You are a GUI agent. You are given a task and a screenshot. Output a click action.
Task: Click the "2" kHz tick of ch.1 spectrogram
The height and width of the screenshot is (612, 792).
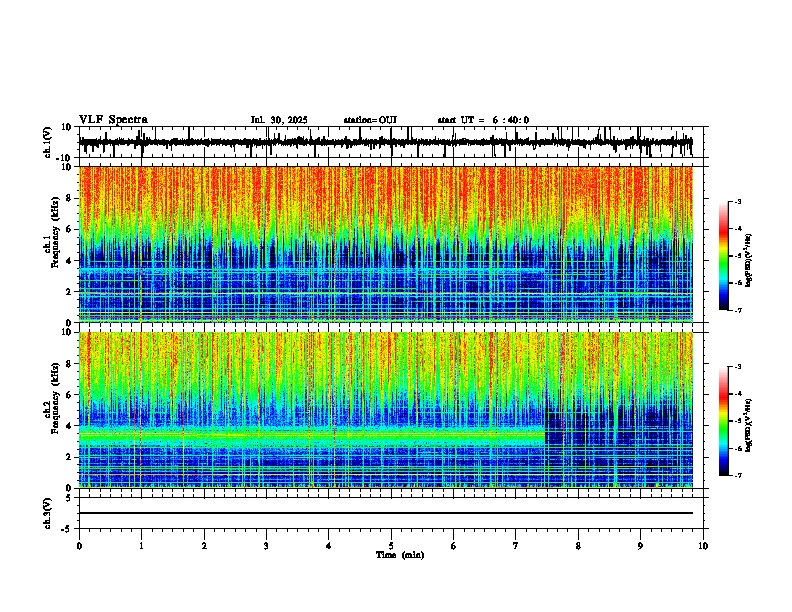69,292
